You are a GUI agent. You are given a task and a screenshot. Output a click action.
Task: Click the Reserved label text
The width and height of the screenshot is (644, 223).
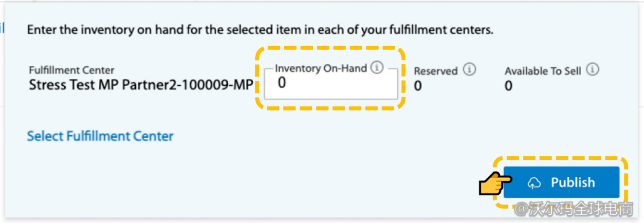pyautogui.click(x=436, y=71)
